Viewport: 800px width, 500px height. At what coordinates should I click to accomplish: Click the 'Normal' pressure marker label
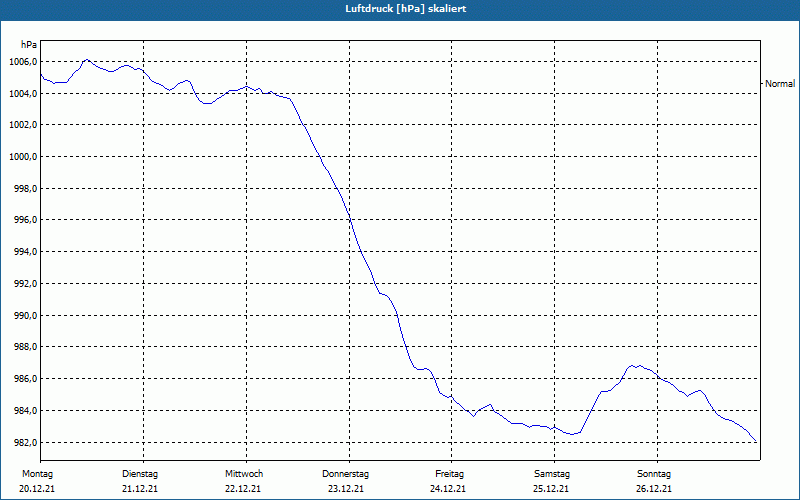[780, 84]
